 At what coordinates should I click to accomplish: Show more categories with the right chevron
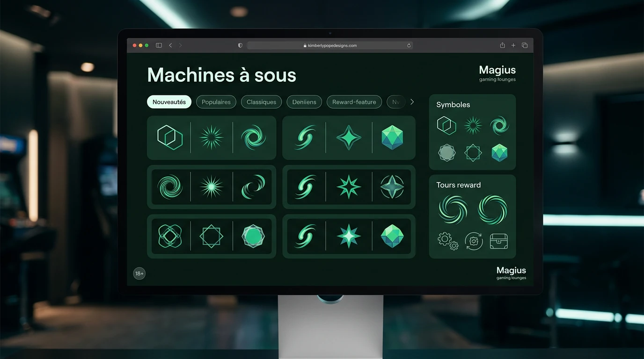tap(412, 102)
